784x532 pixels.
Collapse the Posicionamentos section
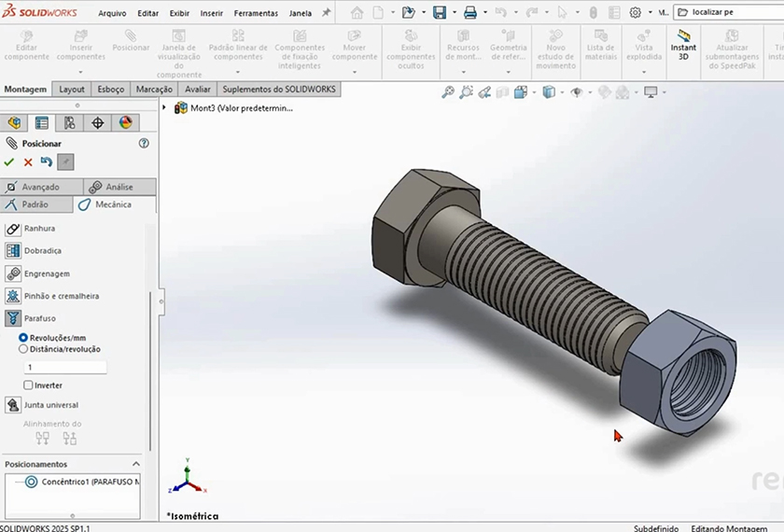(135, 464)
